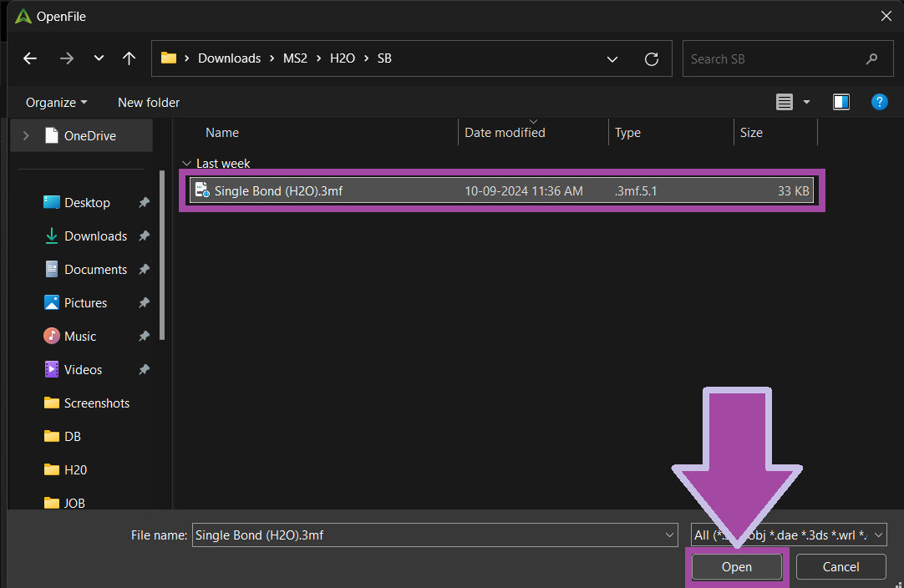Collapse the Last week group

point(185,164)
